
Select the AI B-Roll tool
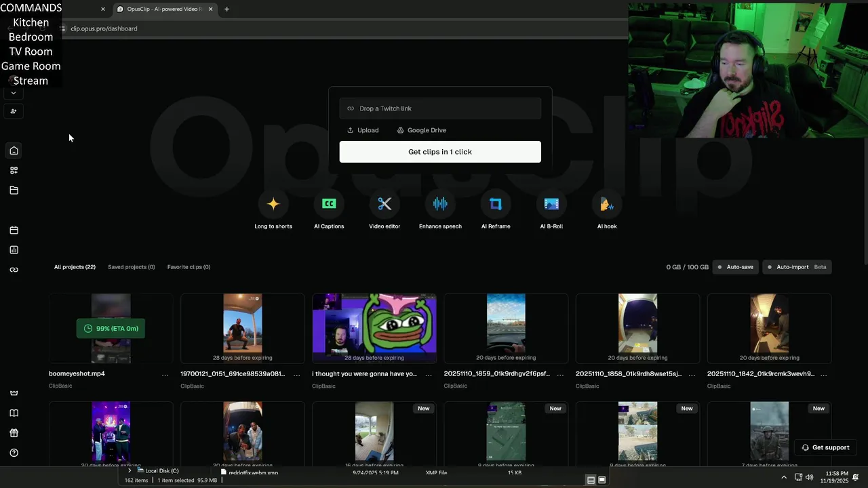coord(551,211)
